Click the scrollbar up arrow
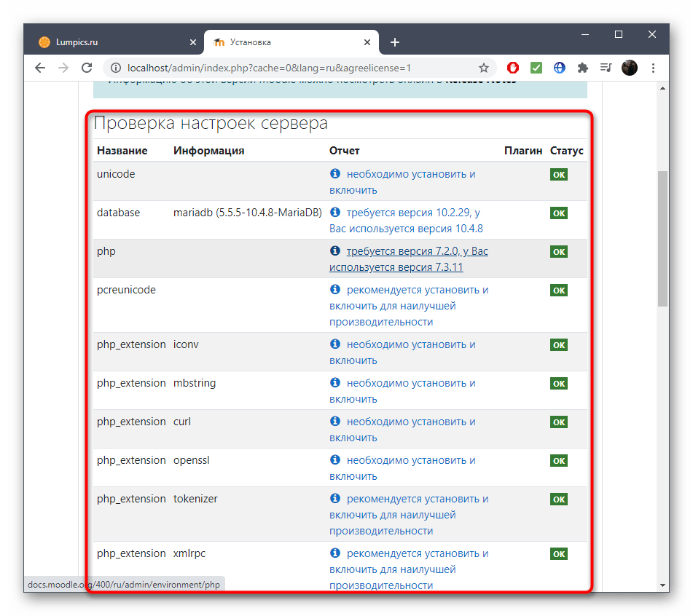This screenshot has height=616, width=693. 662,88
